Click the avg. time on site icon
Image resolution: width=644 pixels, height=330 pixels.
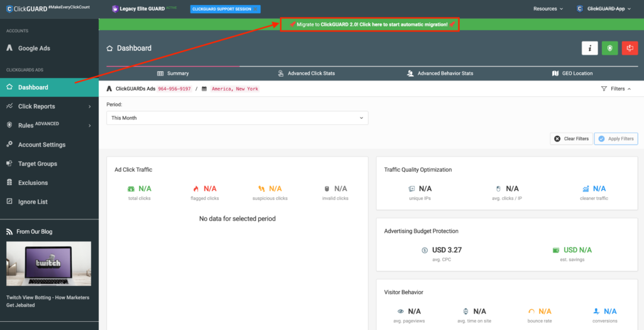[466, 311]
